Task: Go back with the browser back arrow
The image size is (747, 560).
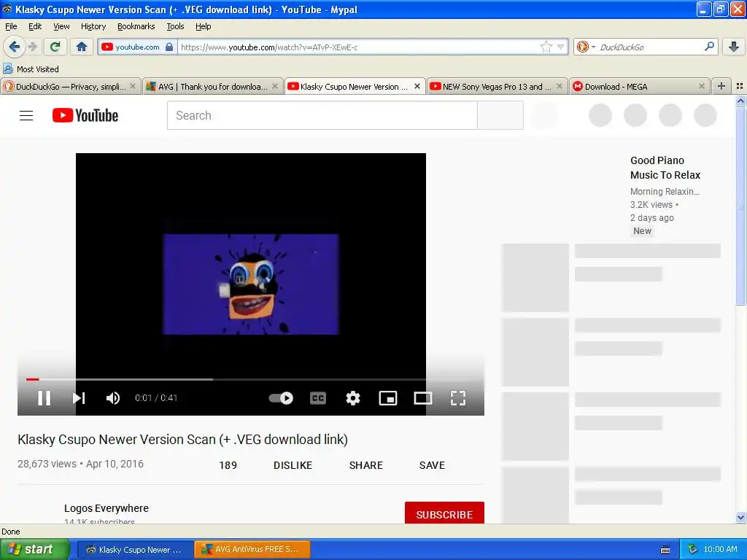Action: point(14,47)
